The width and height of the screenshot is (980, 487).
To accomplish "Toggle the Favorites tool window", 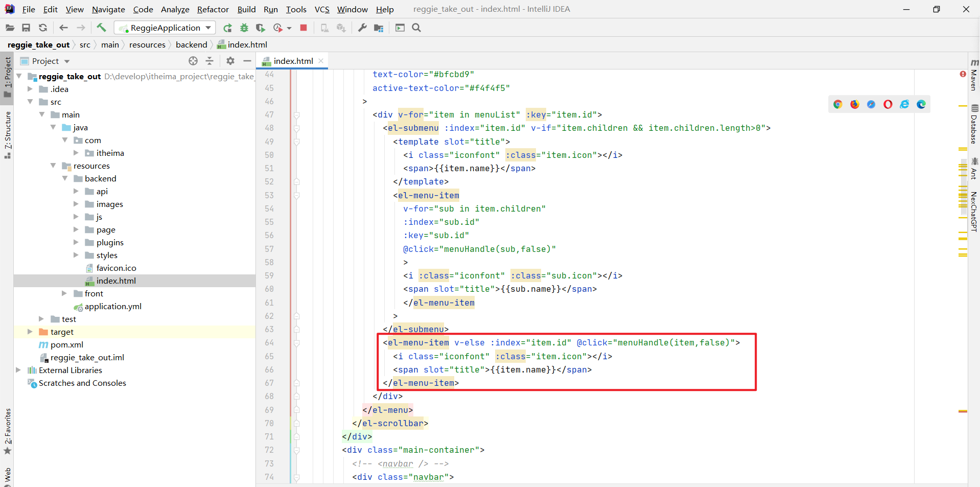I will pos(8,431).
